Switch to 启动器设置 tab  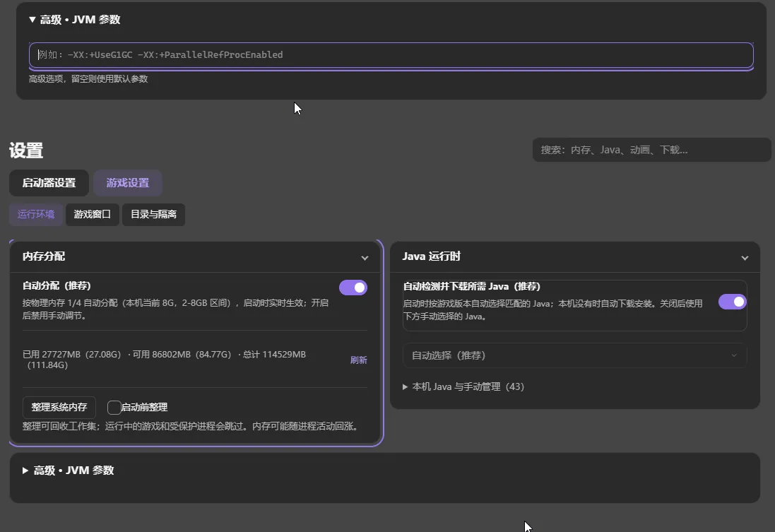(49, 183)
